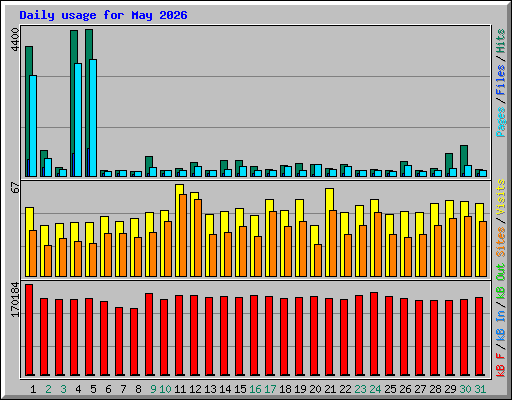Click the Sites legend label
The width and height of the screenshot is (512, 400).
(501, 242)
